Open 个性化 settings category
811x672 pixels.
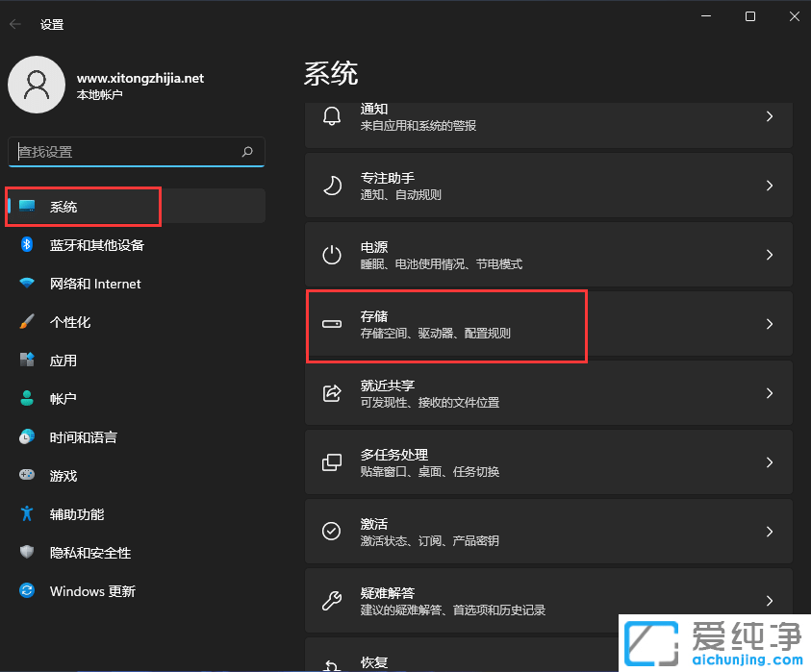pos(70,322)
